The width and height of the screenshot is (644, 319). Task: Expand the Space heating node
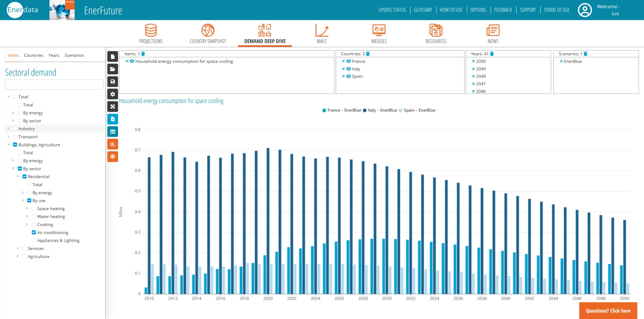27,208
